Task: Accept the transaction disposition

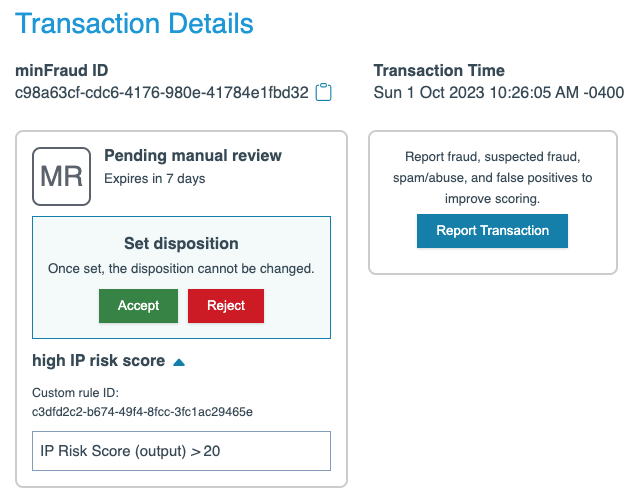Action: coord(138,306)
